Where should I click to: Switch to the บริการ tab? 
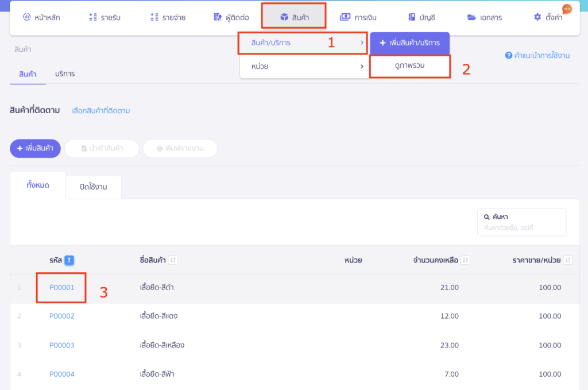pyautogui.click(x=65, y=74)
